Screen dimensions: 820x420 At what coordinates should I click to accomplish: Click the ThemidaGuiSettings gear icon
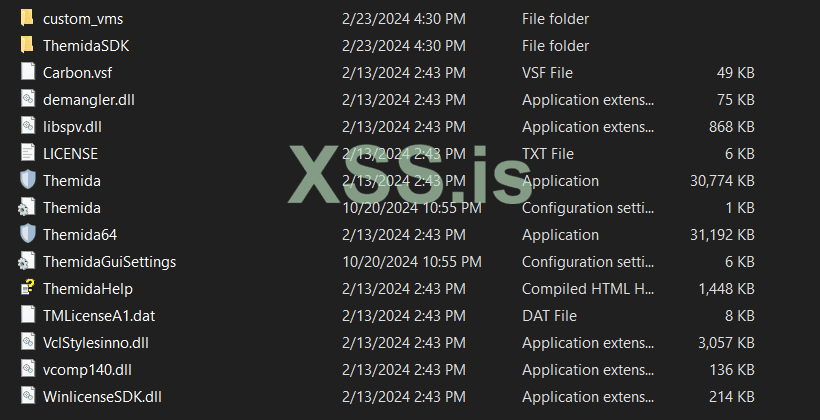[x=27, y=262]
